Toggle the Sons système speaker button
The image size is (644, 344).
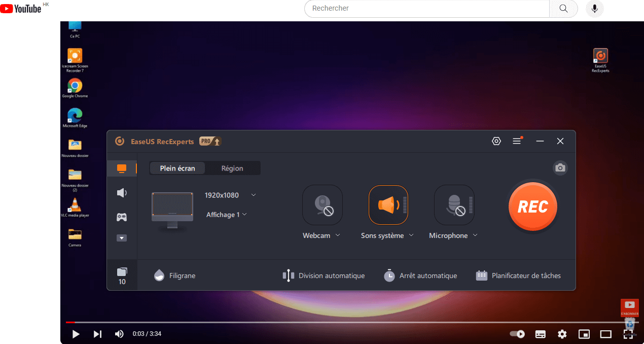point(388,205)
